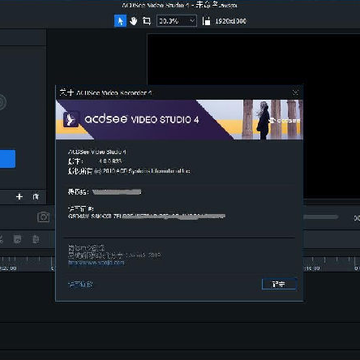
Task: Click the plus add icon in media panel
Action: pos(19,197)
